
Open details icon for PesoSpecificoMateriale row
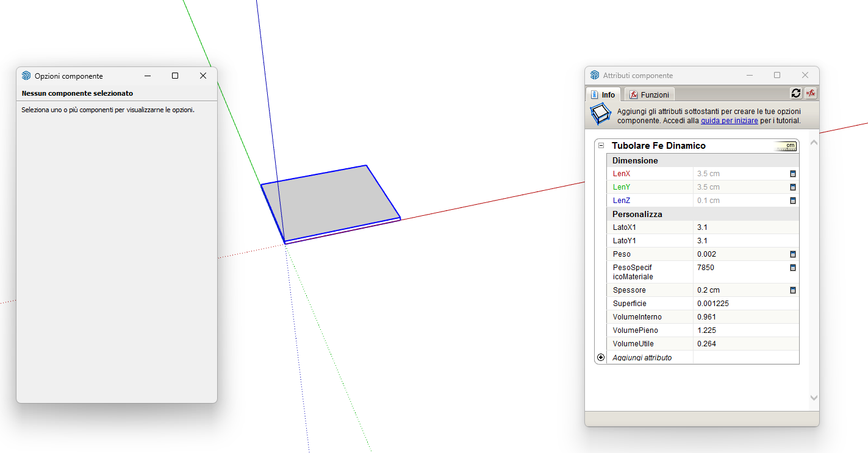tap(793, 268)
